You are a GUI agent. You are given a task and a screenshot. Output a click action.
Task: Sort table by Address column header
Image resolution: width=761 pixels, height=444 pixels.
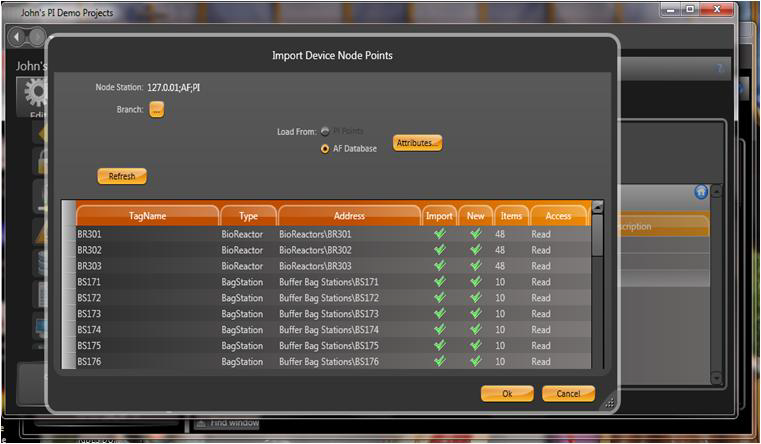[349, 216]
